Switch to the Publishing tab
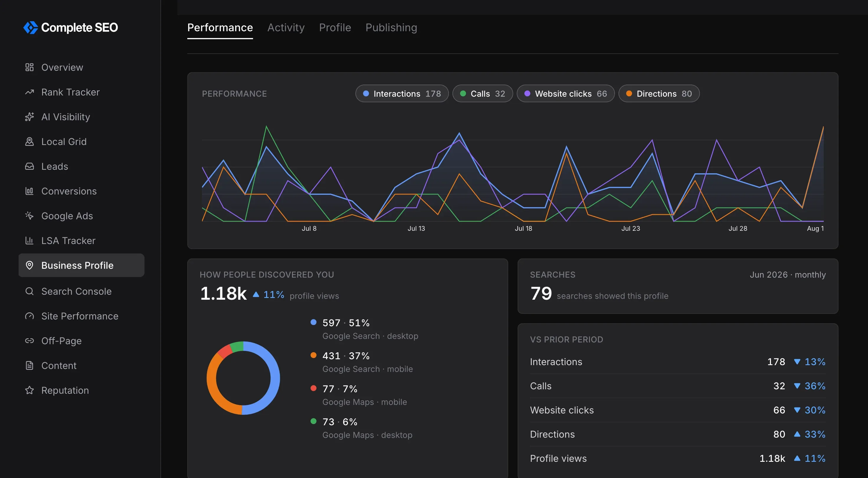The width and height of the screenshot is (868, 478). [391, 28]
